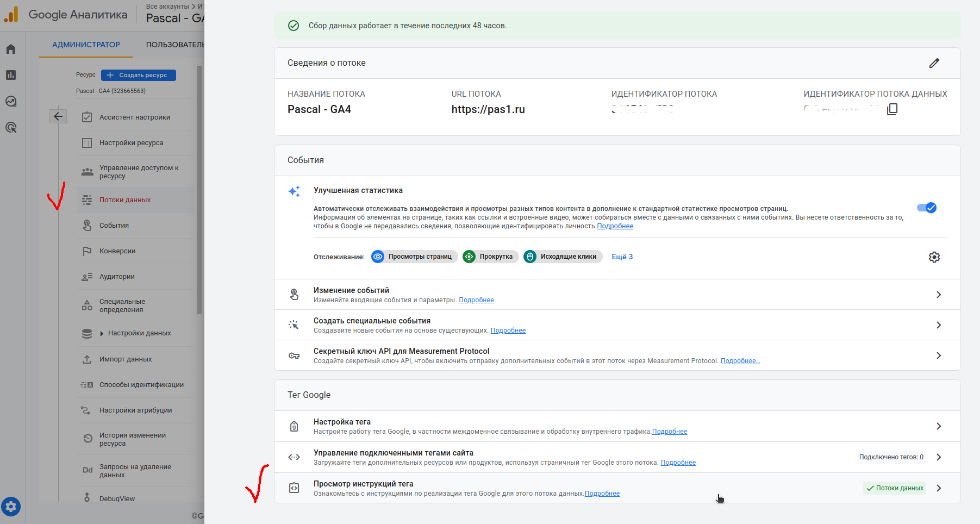This screenshot has width=980, height=524.
Task: Expand Настройка тега row chevron
Action: click(938, 426)
